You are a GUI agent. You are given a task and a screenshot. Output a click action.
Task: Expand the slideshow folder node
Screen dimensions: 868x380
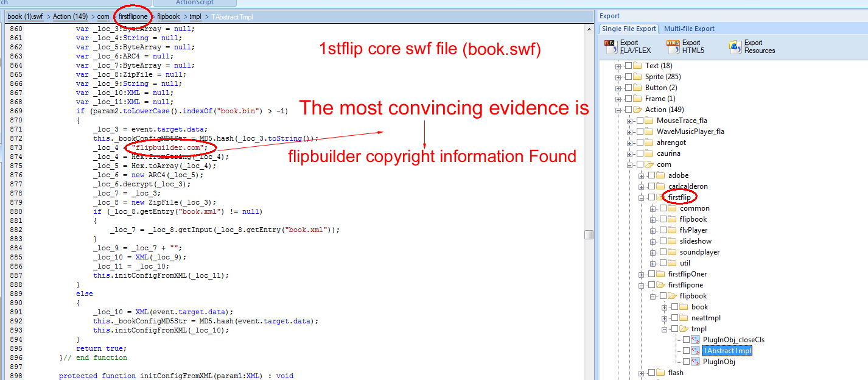tap(653, 241)
